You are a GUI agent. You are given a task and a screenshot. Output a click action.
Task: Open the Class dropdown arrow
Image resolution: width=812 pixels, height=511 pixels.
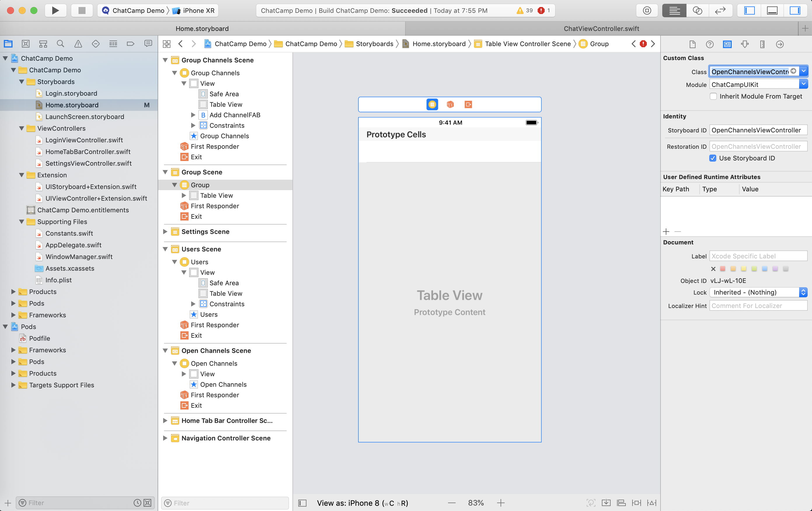point(804,71)
